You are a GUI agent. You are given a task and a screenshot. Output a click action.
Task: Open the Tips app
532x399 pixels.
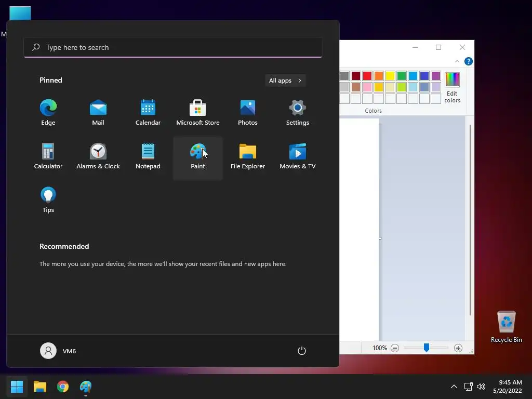point(48,200)
